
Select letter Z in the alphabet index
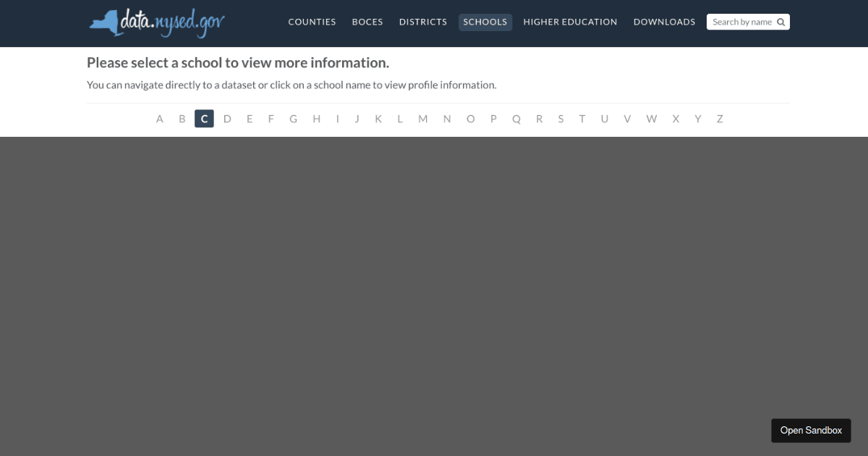tap(720, 118)
